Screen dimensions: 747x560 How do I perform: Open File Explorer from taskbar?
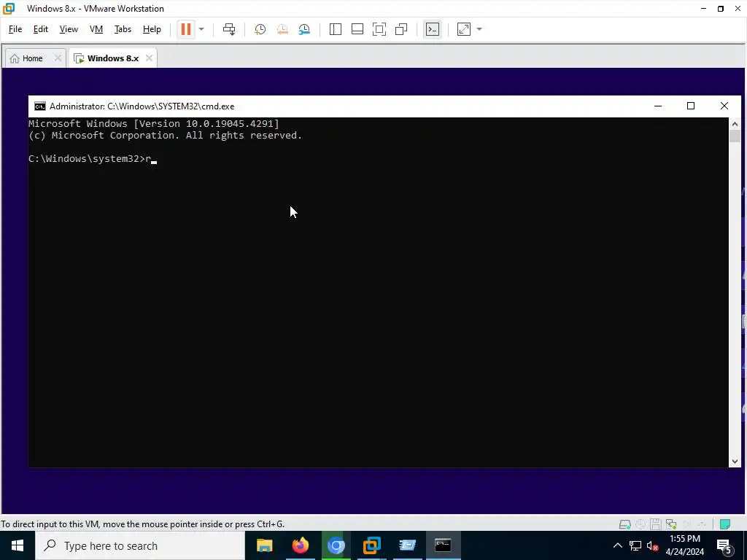click(264, 545)
